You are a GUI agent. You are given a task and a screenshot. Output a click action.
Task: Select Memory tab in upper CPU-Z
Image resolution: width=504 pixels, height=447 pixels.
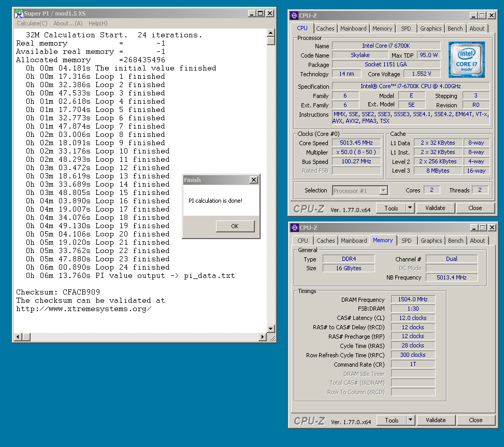click(382, 29)
